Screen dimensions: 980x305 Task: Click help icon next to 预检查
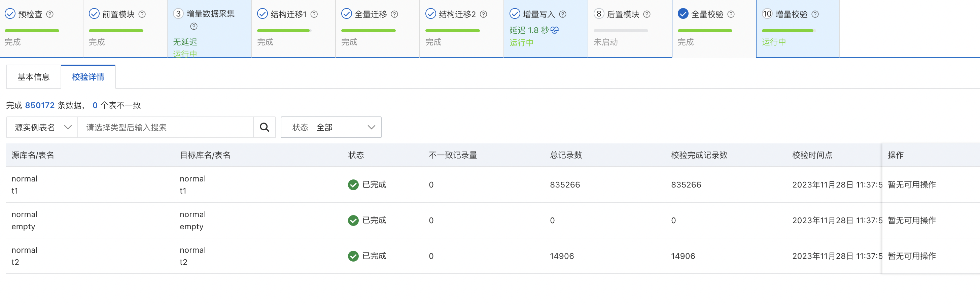click(x=50, y=14)
